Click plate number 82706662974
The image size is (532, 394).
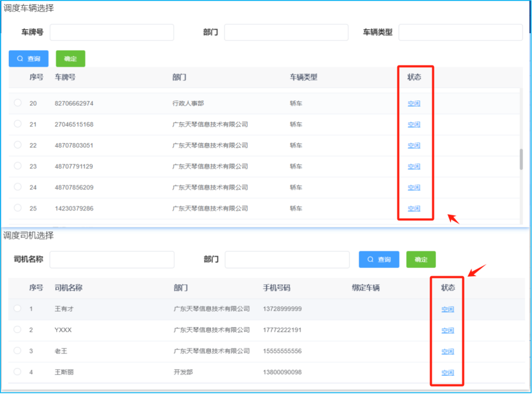(x=74, y=104)
